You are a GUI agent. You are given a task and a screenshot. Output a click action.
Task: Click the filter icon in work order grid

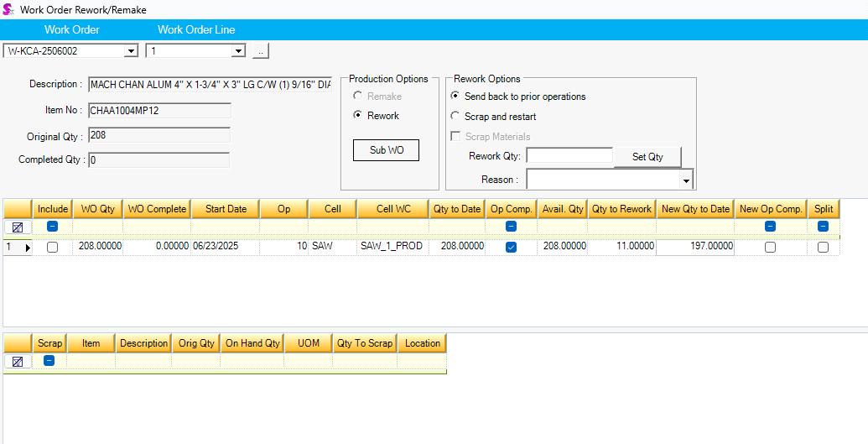18,227
